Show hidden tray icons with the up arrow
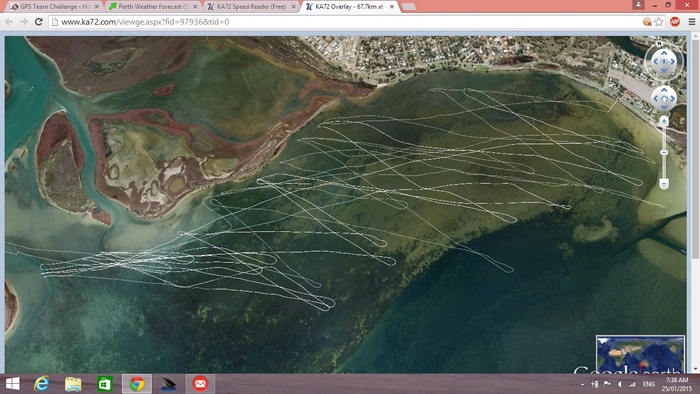The height and width of the screenshot is (394, 700). tap(583, 384)
